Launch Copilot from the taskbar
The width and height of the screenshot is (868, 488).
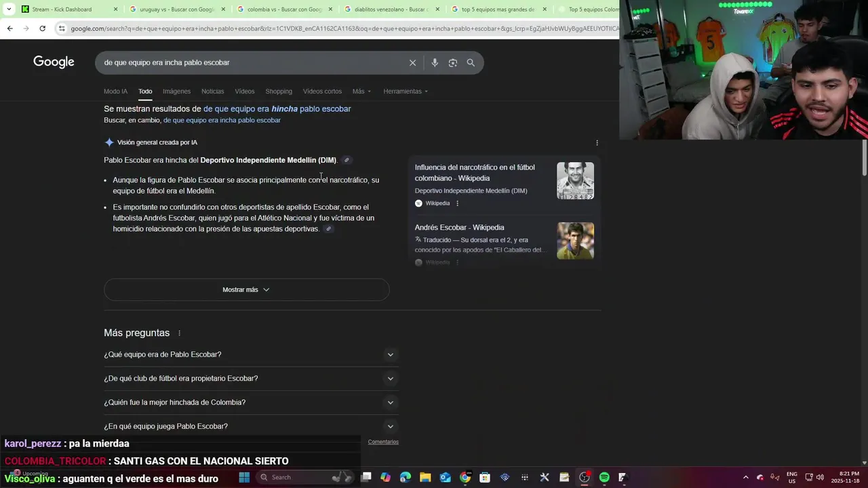pos(386,477)
